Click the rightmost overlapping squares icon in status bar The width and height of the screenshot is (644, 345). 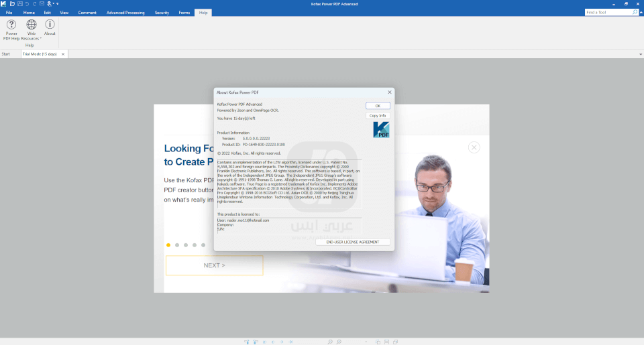pyautogui.click(x=396, y=342)
